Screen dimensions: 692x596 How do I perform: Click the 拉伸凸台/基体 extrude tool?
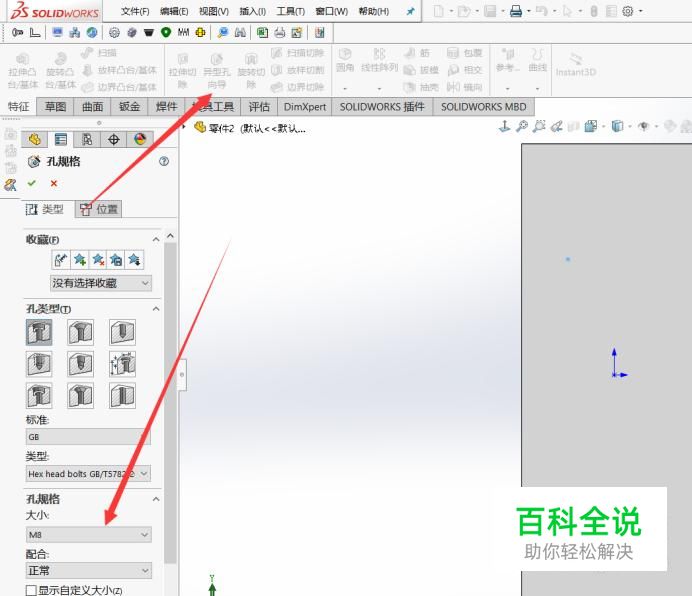(22, 71)
